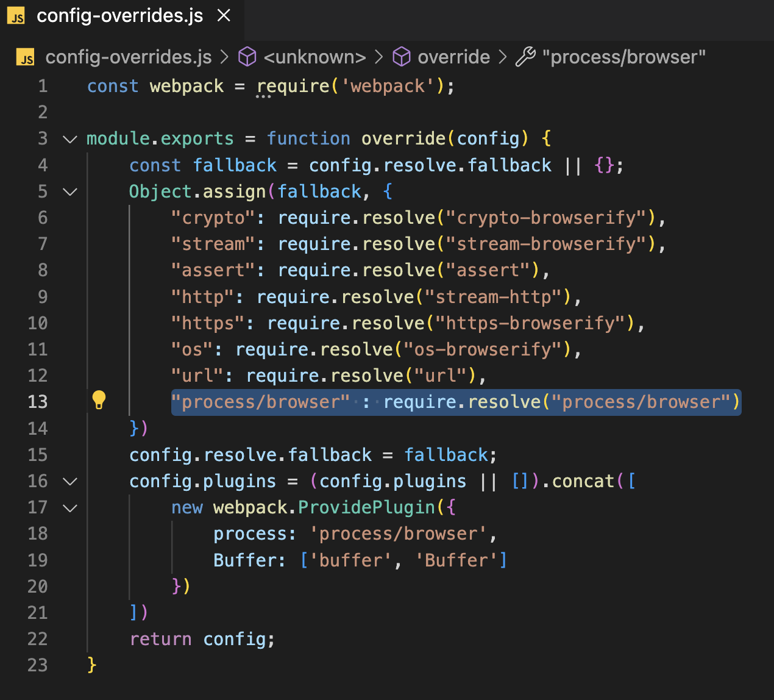The image size is (774, 700).
Task: Collapse the fold arrow on line 17
Action: tap(70, 507)
